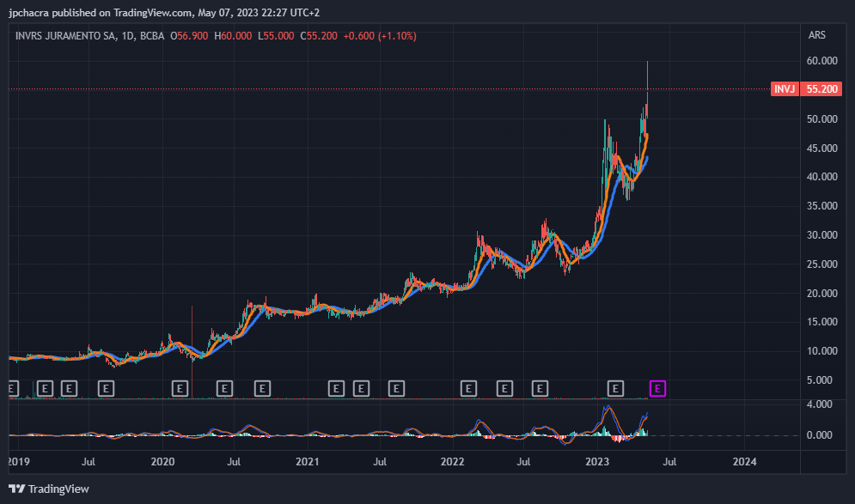Click the 2023 label on the time axis
Viewport: 855px width, 504px height.
click(597, 462)
